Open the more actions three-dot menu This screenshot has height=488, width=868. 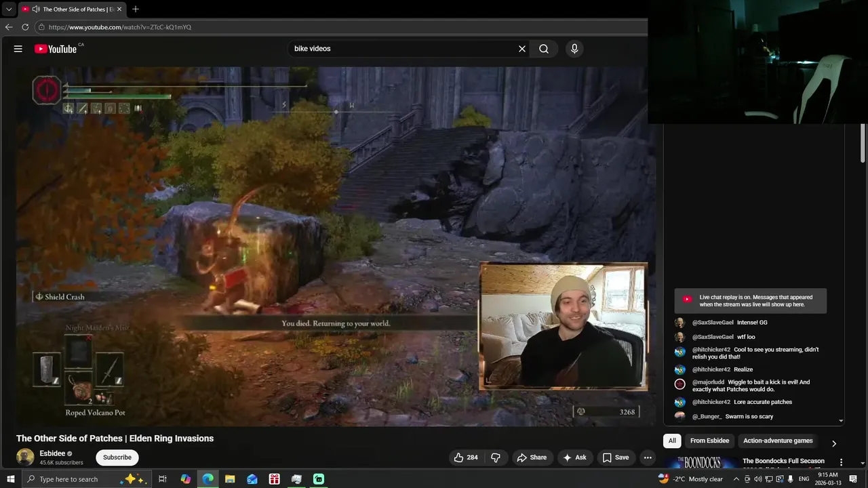tap(648, 457)
